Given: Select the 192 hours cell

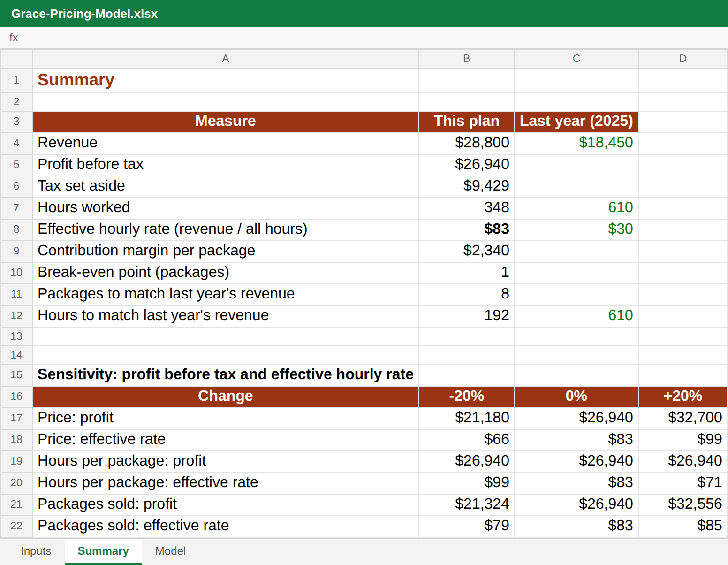Looking at the screenshot, I should pos(467,316).
